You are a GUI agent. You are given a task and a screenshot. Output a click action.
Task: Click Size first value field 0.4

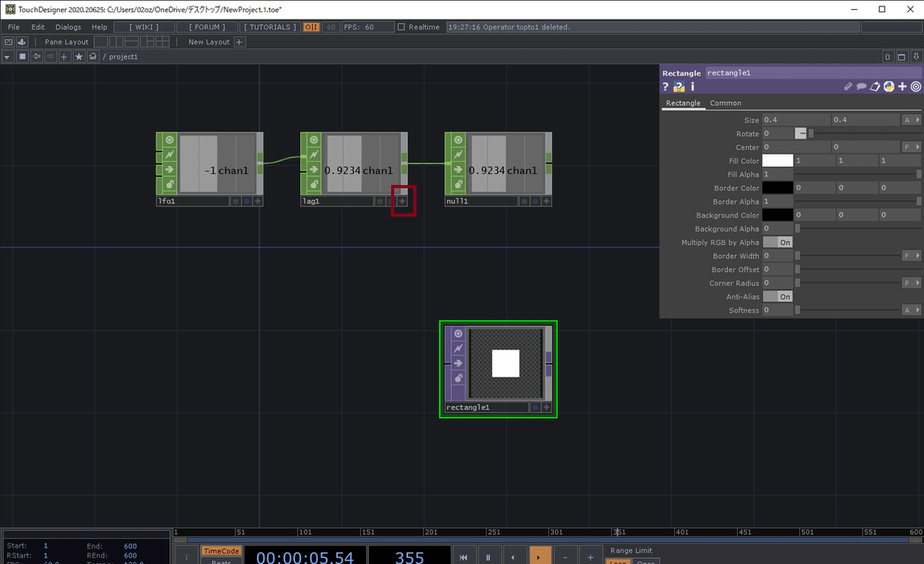coord(796,120)
